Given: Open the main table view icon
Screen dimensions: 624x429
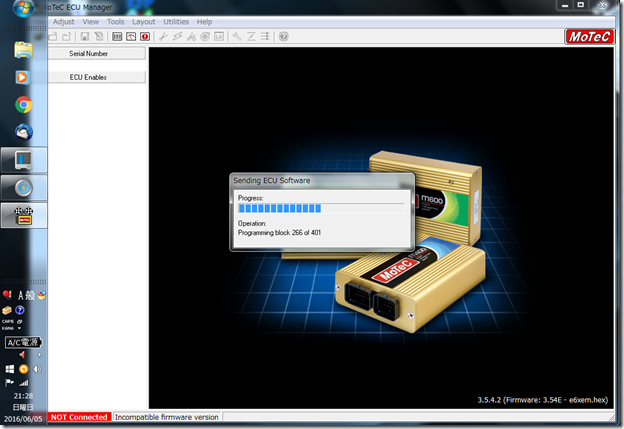Looking at the screenshot, I should pos(117,37).
